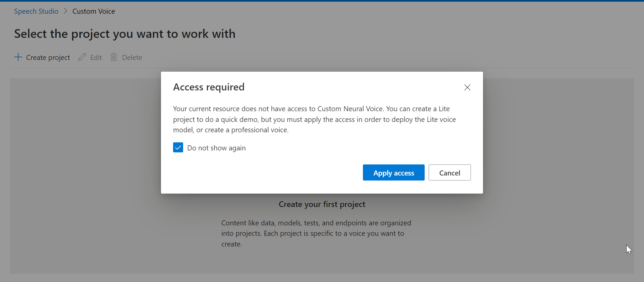Click the 'Create your first project' heading

pos(322,204)
